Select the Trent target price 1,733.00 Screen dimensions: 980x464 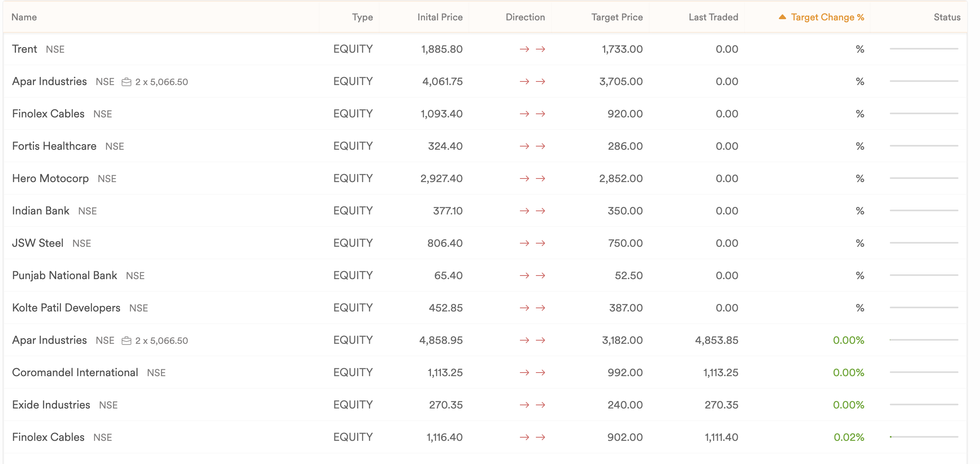[x=622, y=49]
